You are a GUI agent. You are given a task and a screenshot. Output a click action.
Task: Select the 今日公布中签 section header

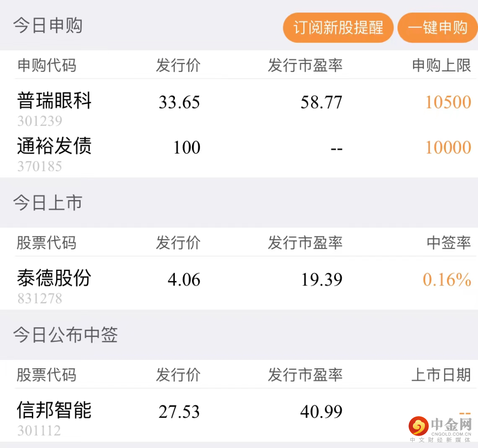tap(66, 335)
